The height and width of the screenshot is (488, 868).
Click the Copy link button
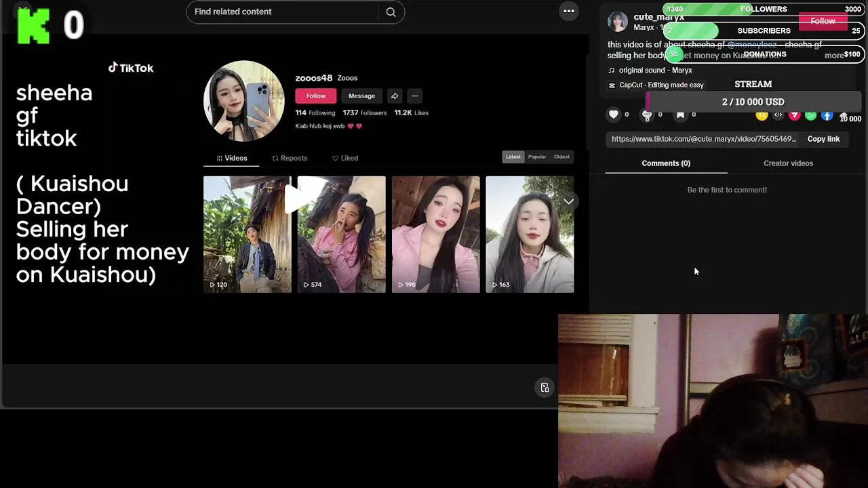tap(823, 139)
